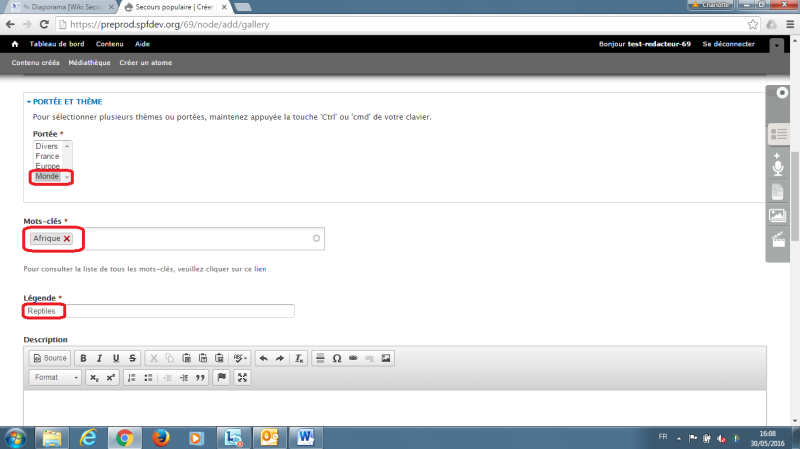
Task: Open the image library sidebar icon
Action: pos(777,215)
